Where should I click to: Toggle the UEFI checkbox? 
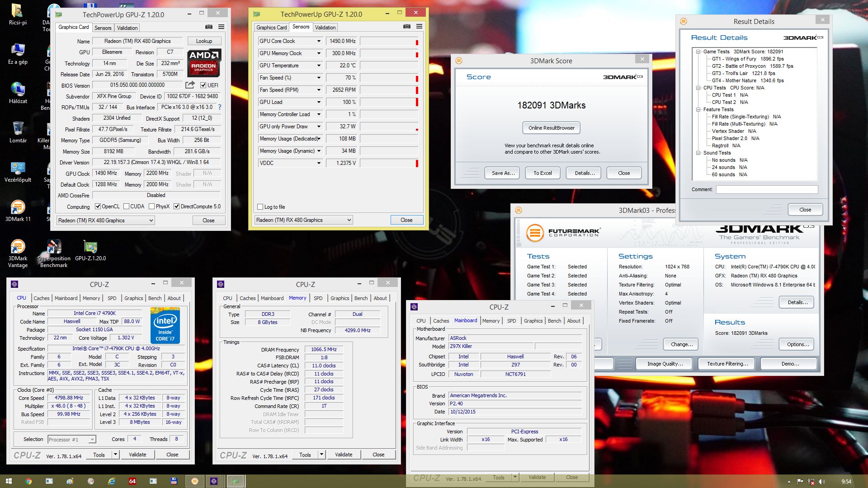[x=203, y=85]
